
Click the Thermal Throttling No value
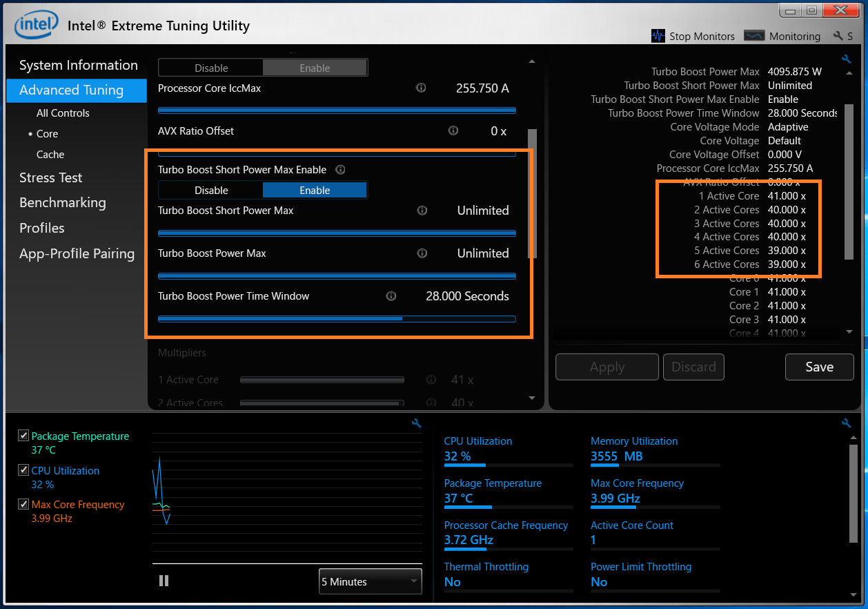[x=452, y=582]
